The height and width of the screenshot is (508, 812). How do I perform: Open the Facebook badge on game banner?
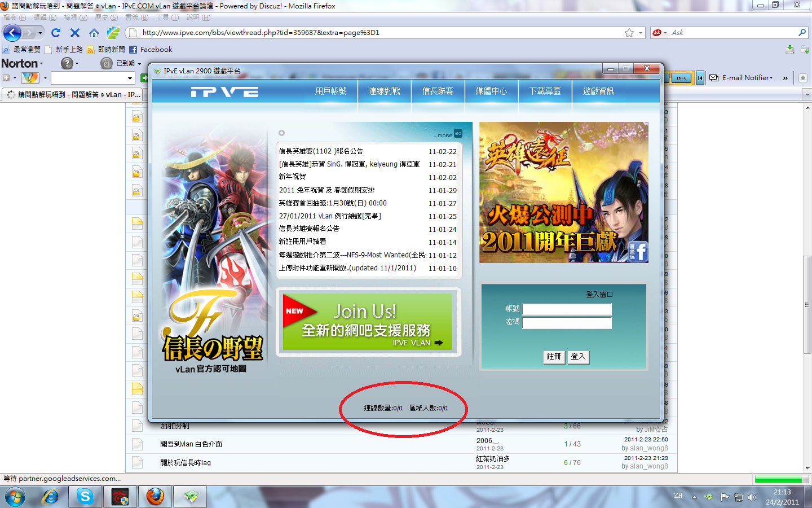(x=638, y=252)
